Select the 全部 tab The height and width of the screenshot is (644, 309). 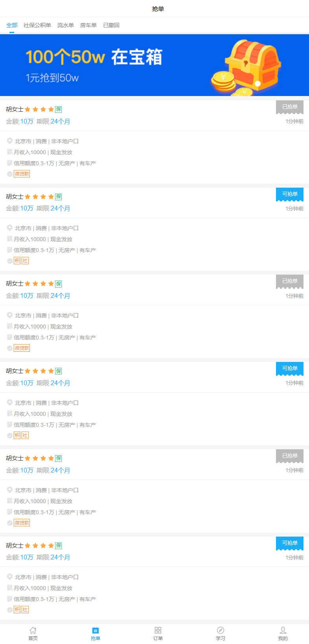pyautogui.click(x=12, y=25)
